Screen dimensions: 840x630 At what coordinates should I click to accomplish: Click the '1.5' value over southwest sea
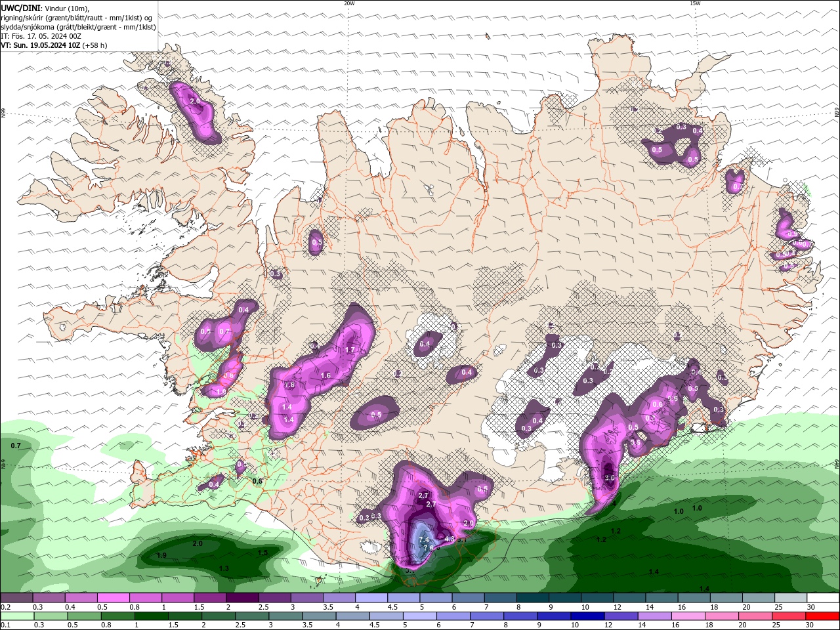coord(262,553)
